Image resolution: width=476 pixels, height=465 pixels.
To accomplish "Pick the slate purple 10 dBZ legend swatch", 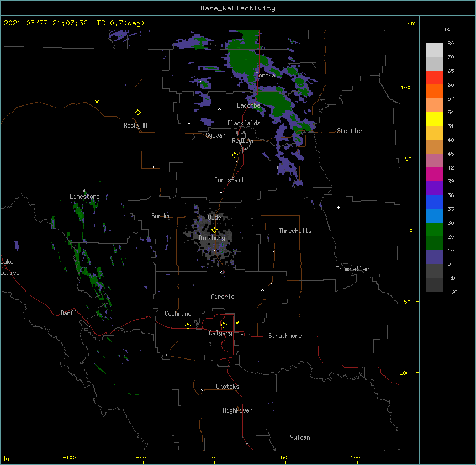I will 434,257.
